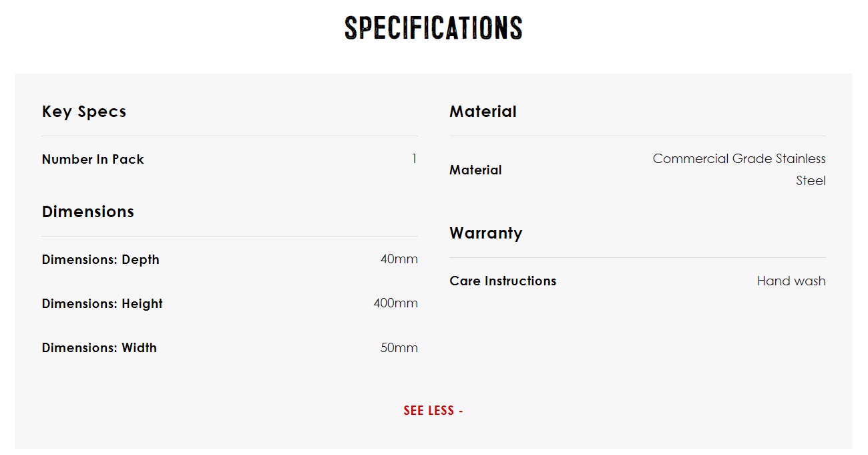
Task: Click the Number In Pack label
Action: [x=93, y=159]
